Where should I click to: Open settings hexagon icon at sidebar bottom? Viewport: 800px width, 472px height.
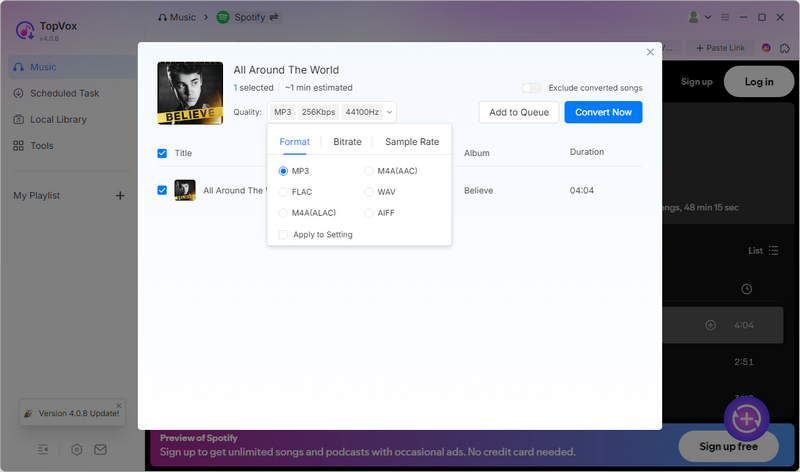point(77,450)
